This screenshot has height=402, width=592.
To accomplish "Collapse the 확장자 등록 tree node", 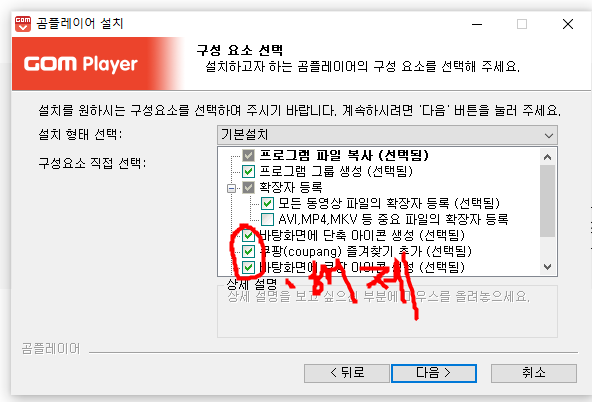I will pyautogui.click(x=231, y=188).
